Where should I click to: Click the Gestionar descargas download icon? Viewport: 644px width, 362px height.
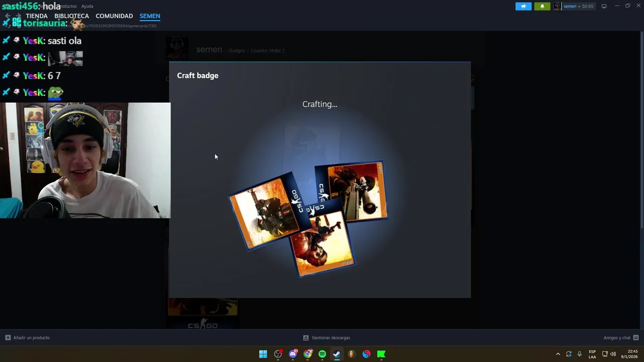306,338
